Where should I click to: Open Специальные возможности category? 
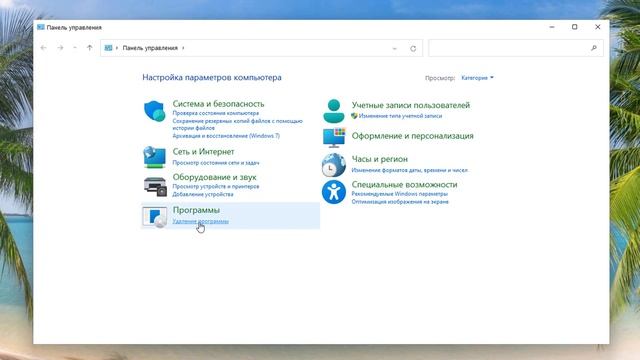404,184
